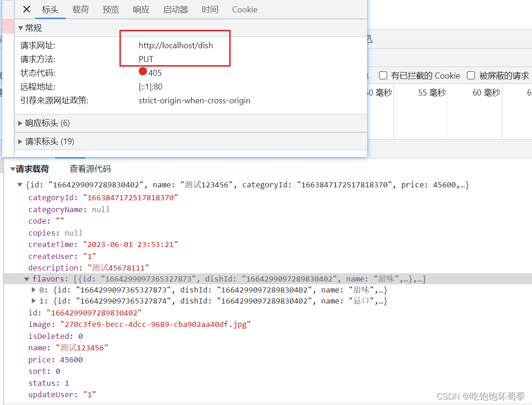Click 引荐来源网址政策 label
The image size is (532, 405).
54,101
